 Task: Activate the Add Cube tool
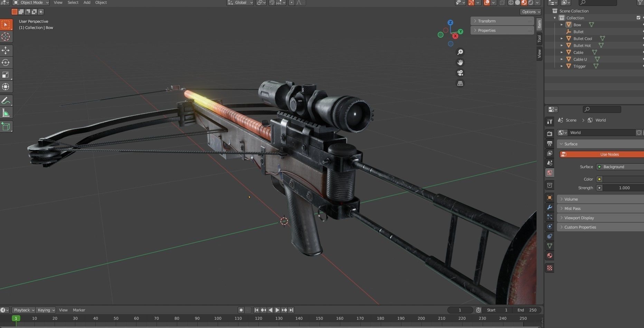coord(6,127)
